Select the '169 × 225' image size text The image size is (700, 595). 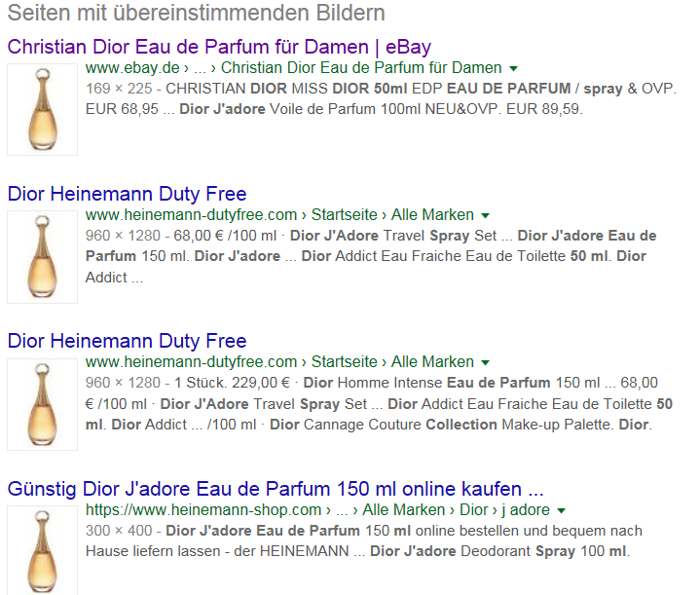[119, 89]
